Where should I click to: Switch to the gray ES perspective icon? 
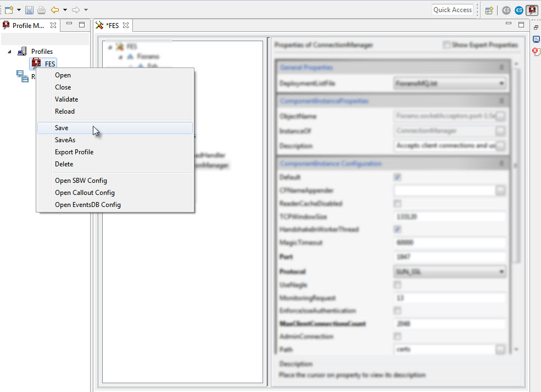click(x=506, y=10)
